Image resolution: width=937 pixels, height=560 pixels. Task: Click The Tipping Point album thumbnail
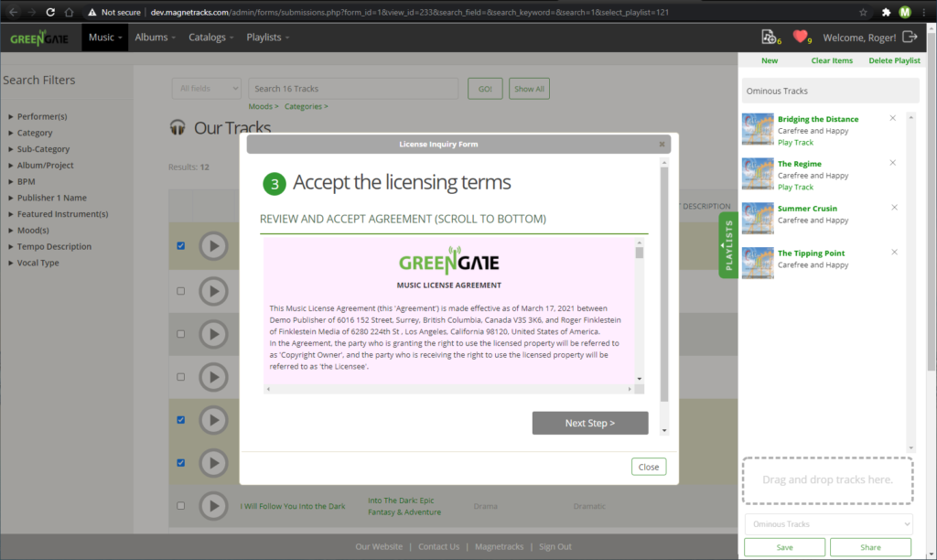758,263
